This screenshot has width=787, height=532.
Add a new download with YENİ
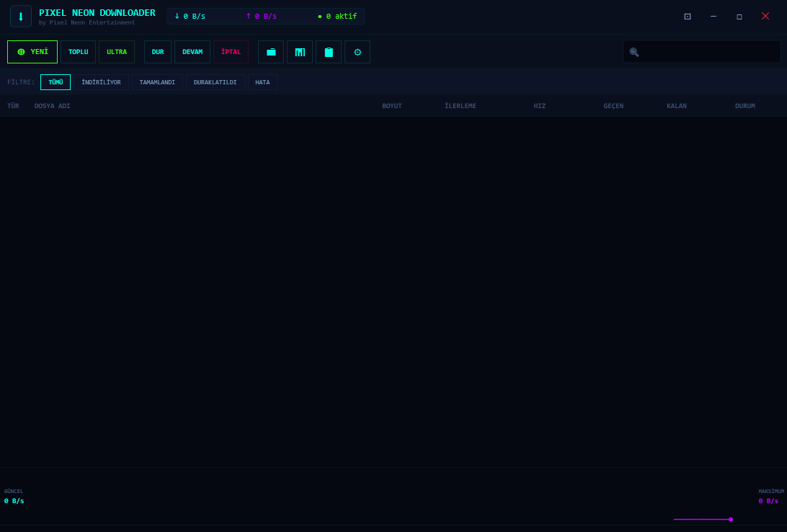pyautogui.click(x=32, y=52)
